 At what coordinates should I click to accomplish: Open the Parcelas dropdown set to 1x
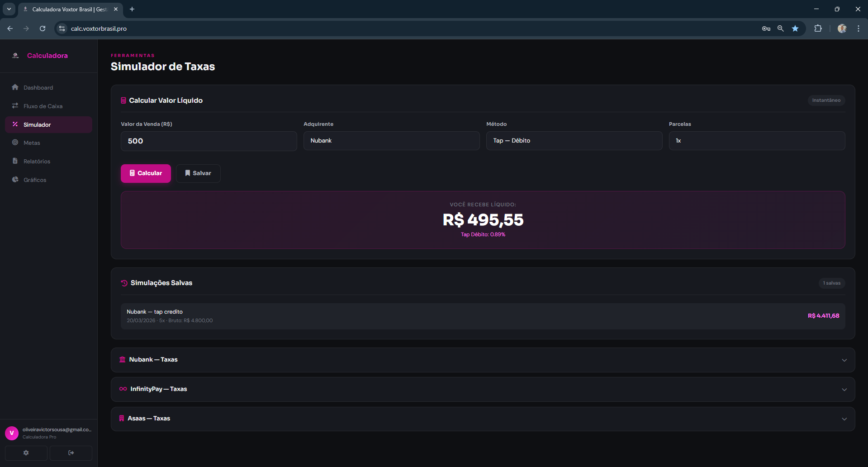756,141
